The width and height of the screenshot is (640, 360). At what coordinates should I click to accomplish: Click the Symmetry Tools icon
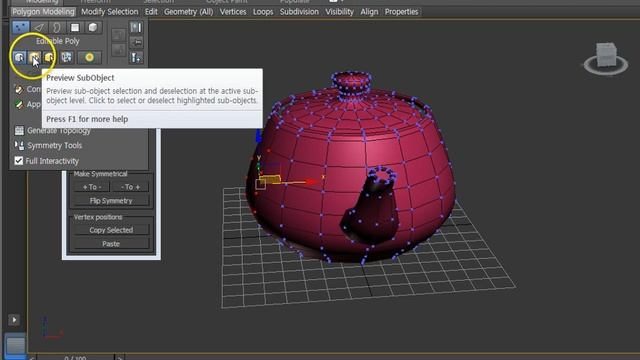(x=19, y=145)
